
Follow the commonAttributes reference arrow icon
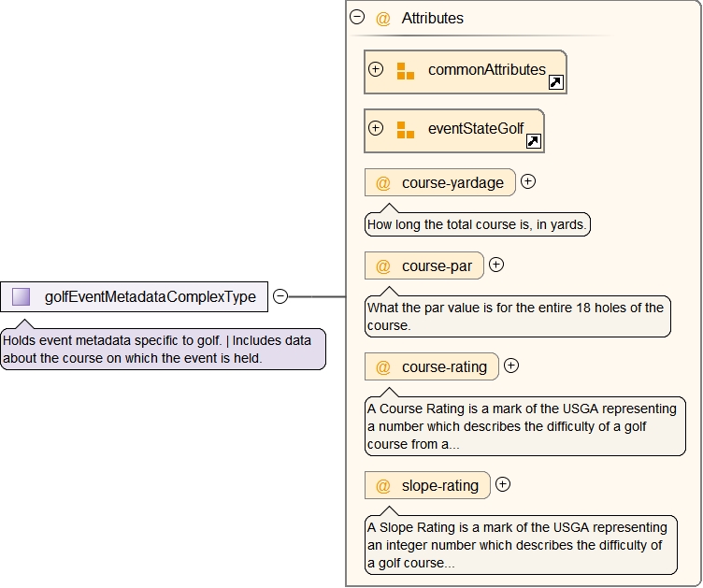coord(555,83)
